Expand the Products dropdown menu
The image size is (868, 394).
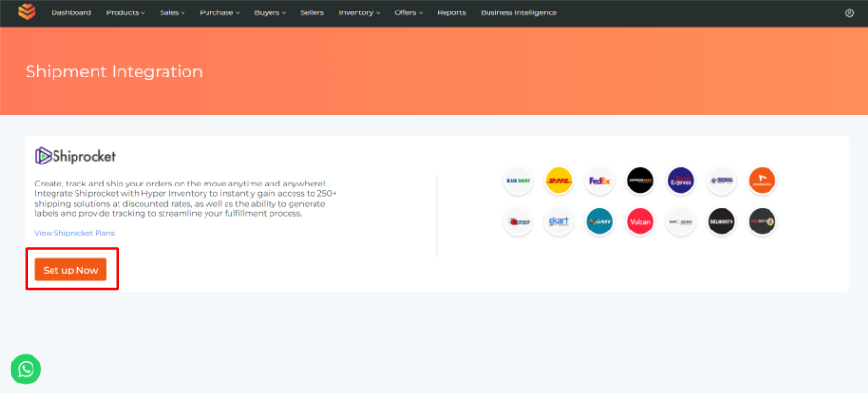(x=125, y=12)
